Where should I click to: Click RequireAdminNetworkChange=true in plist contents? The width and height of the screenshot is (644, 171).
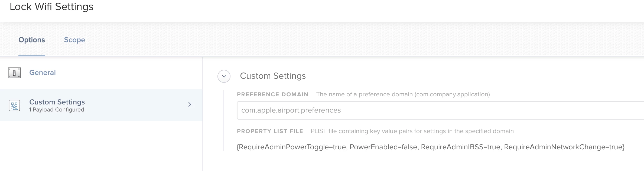pos(563,147)
